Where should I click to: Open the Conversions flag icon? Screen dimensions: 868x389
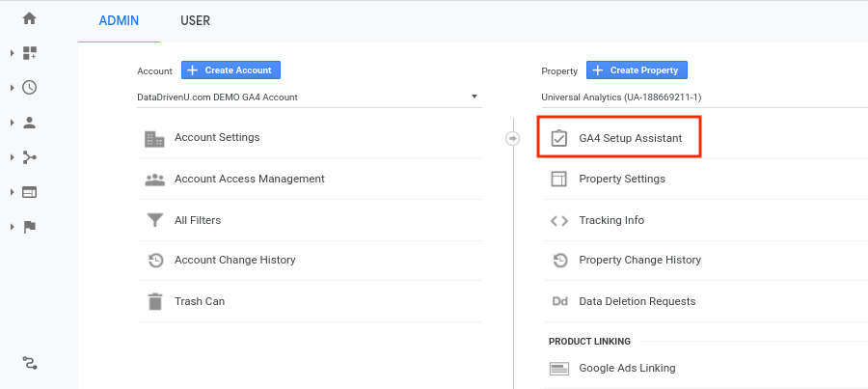pyautogui.click(x=29, y=227)
